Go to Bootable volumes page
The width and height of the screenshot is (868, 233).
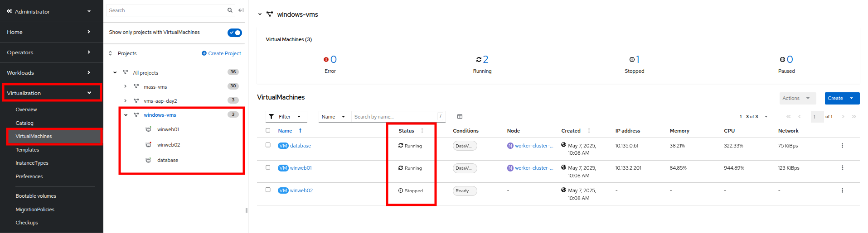click(36, 196)
